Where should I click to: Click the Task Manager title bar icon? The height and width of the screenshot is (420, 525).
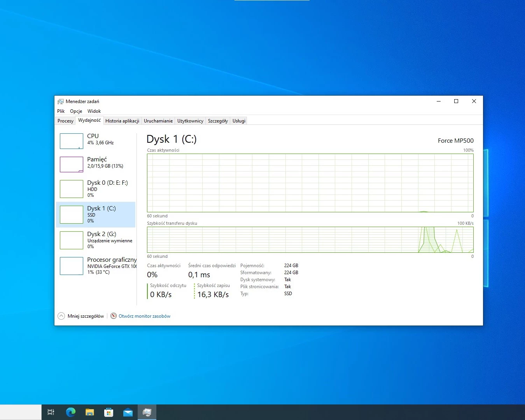pyautogui.click(x=61, y=101)
